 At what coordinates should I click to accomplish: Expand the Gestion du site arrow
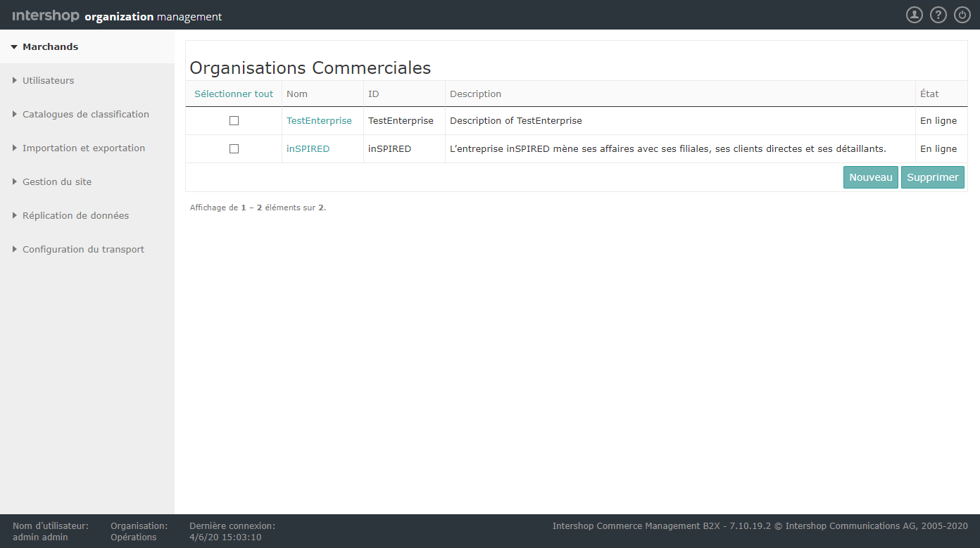15,182
